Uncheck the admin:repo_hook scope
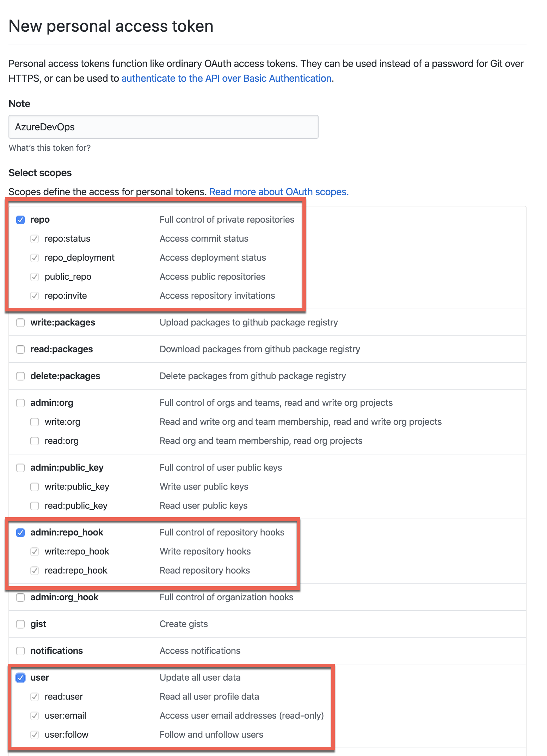The height and width of the screenshot is (756, 547). (20, 533)
